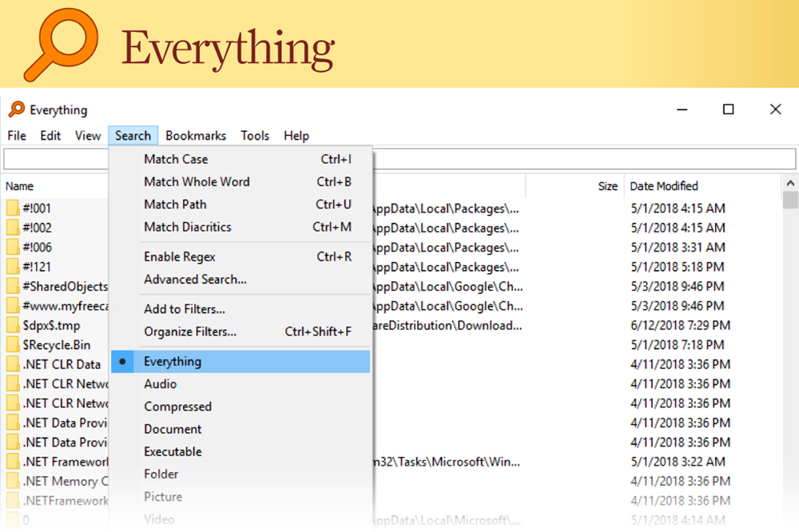Toggle Match Case option
This screenshot has height=532, width=799.
tap(176, 159)
